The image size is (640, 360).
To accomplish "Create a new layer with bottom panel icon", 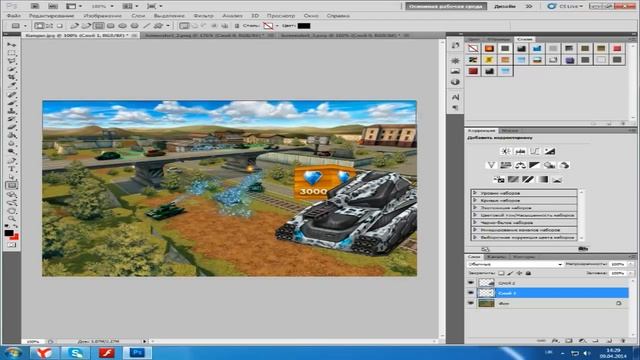I will 609,340.
